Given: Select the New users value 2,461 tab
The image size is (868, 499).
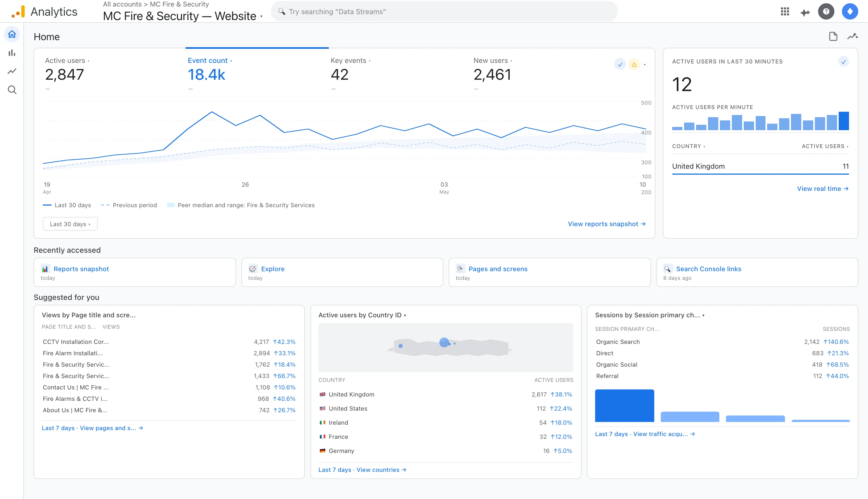Looking at the screenshot, I should coord(492,75).
